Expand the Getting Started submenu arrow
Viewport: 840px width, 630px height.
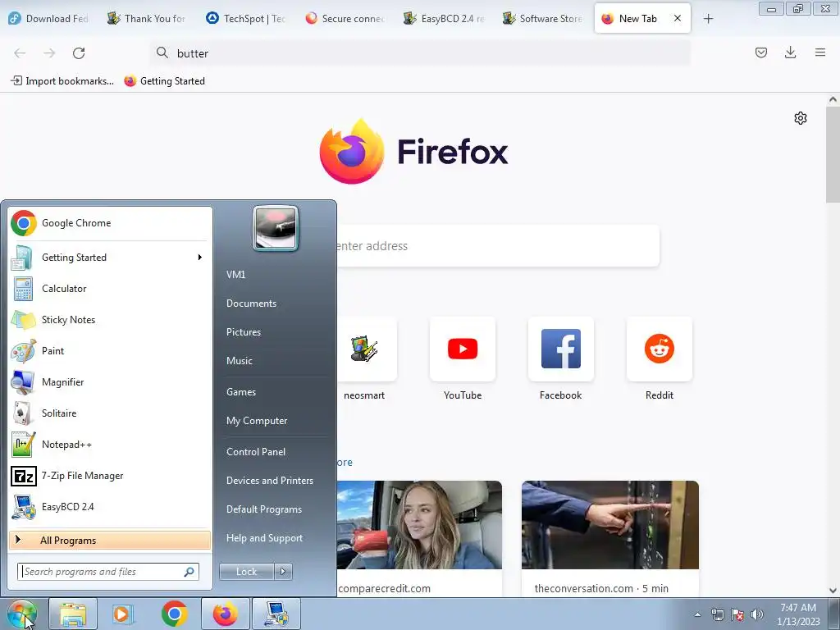(200, 258)
